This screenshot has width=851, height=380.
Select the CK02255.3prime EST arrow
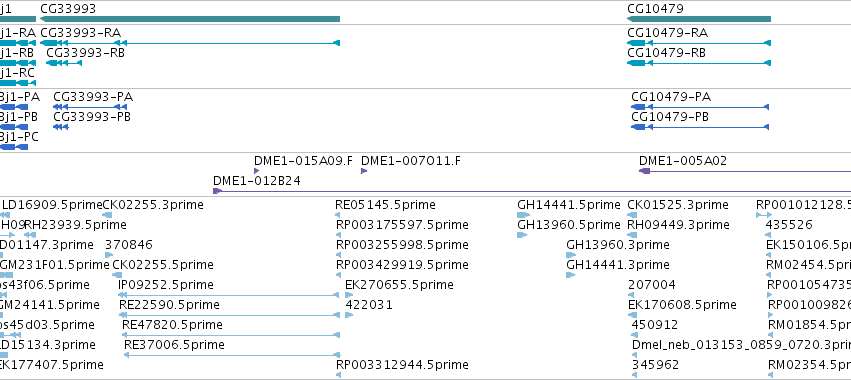pos(107,215)
